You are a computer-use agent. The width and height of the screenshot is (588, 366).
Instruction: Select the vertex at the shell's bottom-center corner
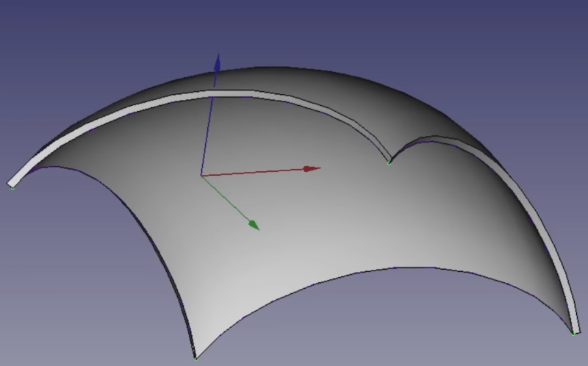point(196,359)
